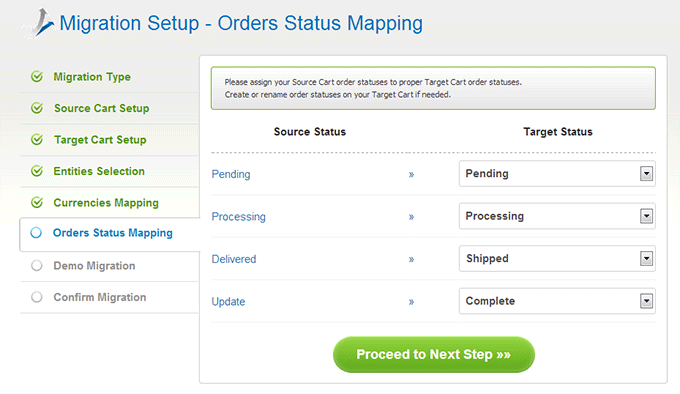Click dropdown arrow in the Processing target row
680x394 pixels.
[646, 216]
